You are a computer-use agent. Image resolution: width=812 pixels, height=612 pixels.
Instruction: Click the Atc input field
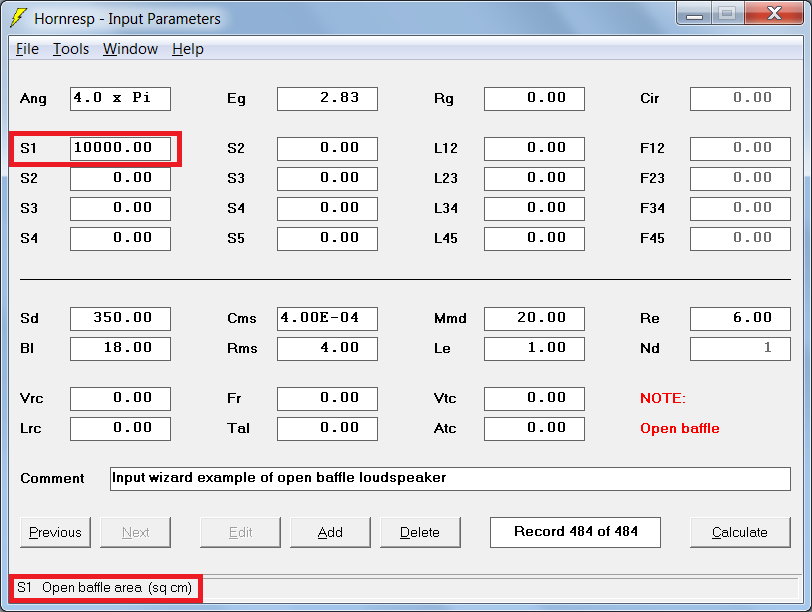534,429
